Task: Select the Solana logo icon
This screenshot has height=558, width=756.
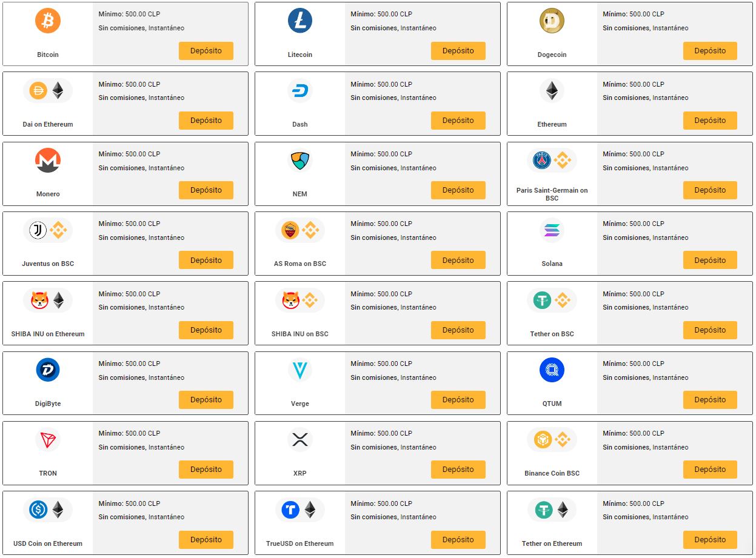Action: pyautogui.click(x=552, y=230)
